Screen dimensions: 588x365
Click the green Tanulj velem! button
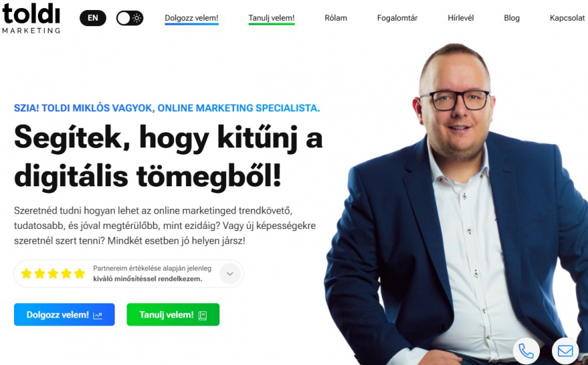(x=173, y=315)
